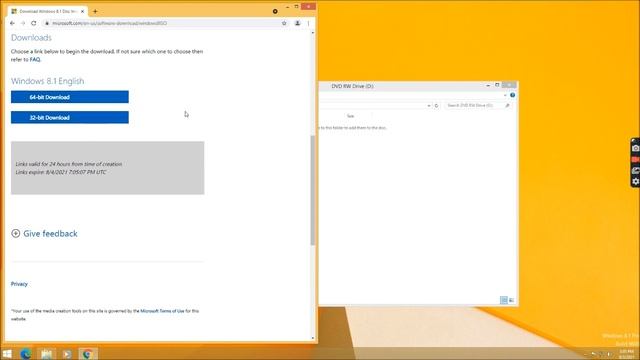
Task: Click the Chrome scrollbar down arrow
Action: [x=313, y=338]
